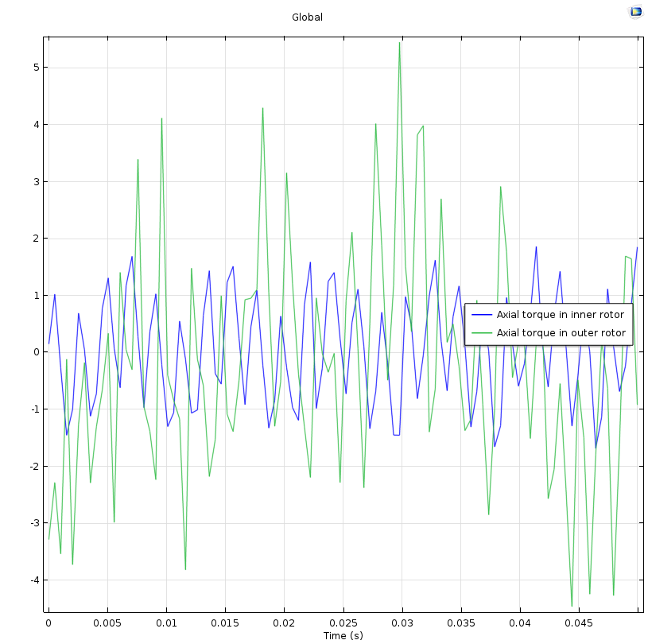This screenshot has width=648, height=644.
Task: Click x-axis tick label 0.01
Action: (166, 623)
